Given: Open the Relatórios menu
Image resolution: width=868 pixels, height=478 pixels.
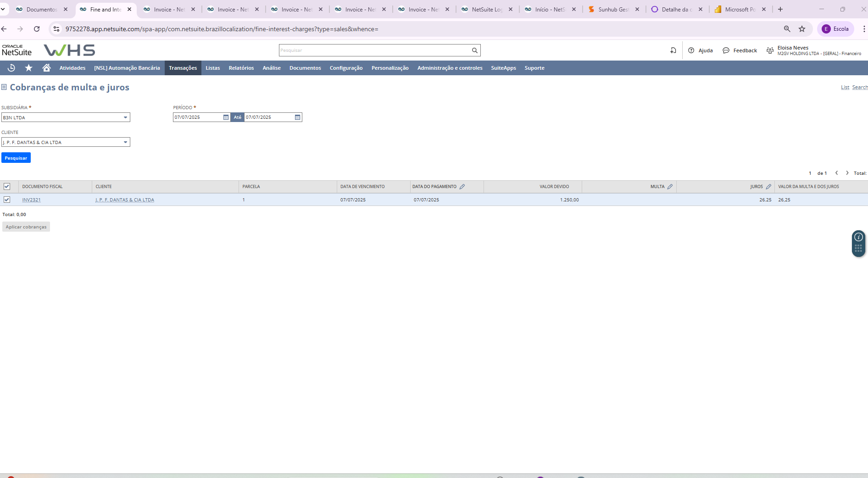Looking at the screenshot, I should click(241, 68).
